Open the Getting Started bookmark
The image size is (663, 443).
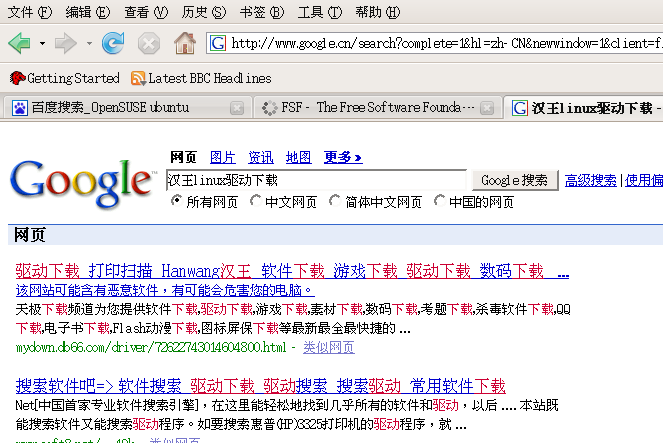65,78
